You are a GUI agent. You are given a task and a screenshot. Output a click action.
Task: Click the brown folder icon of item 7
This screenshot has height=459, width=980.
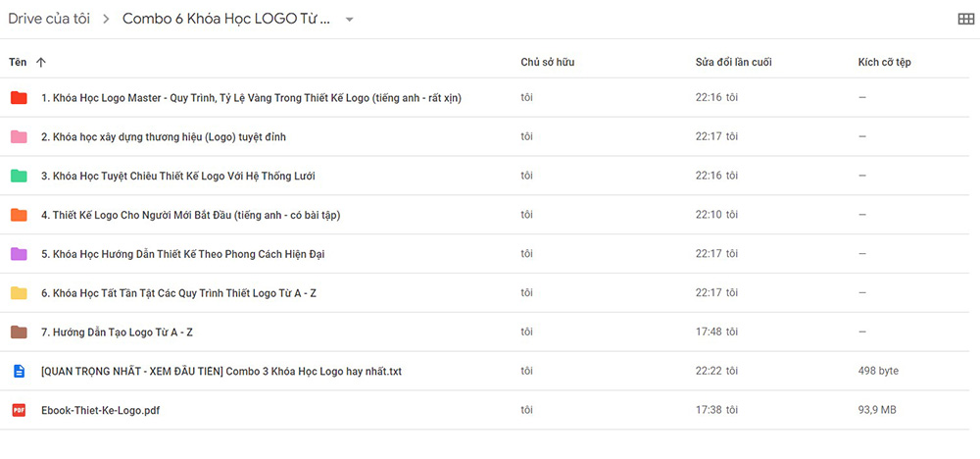pyautogui.click(x=19, y=332)
